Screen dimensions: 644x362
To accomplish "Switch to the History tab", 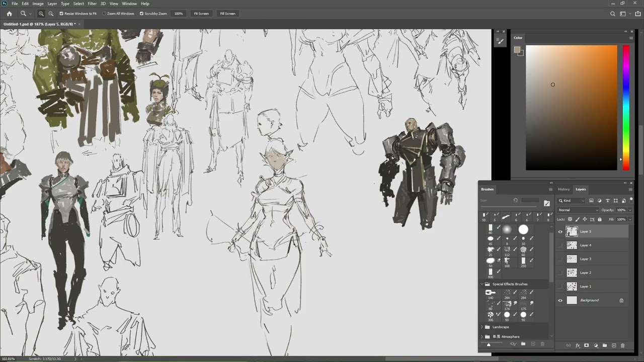I will point(563,190).
